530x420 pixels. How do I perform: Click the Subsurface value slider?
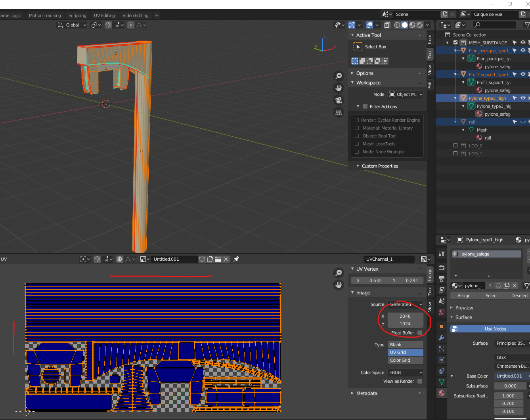[510, 386]
